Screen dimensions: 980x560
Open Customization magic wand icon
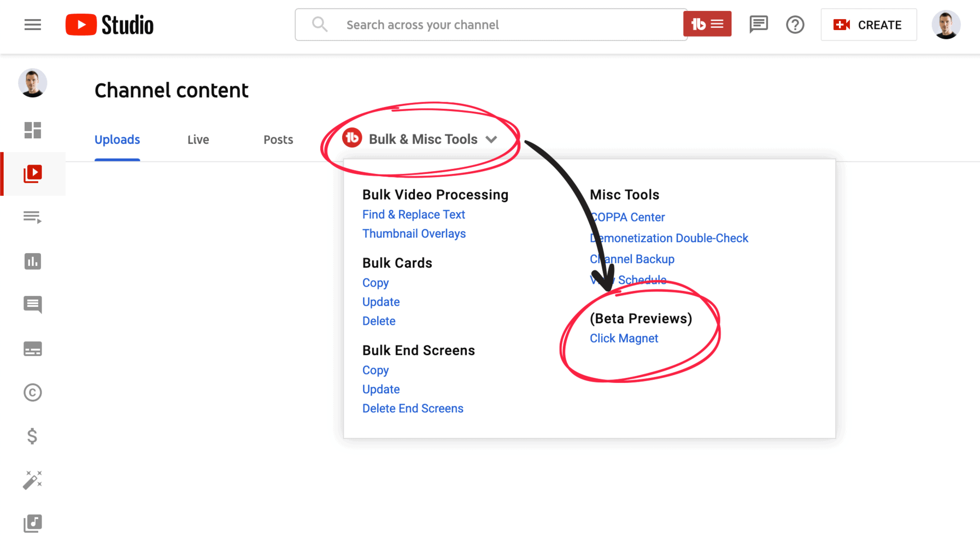[x=33, y=480]
